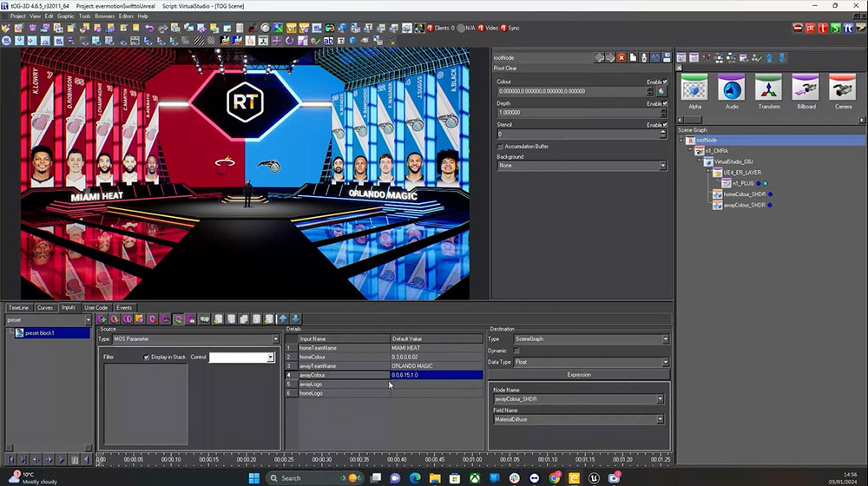868x486 pixels.
Task: Click the new blank page node icon
Action: (633, 57)
